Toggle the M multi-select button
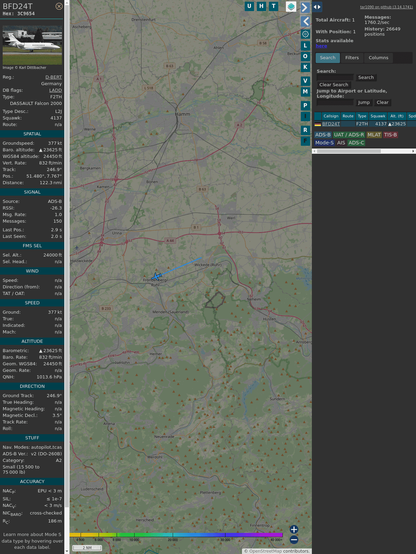Screen dimensions: 416x554 (305, 92)
